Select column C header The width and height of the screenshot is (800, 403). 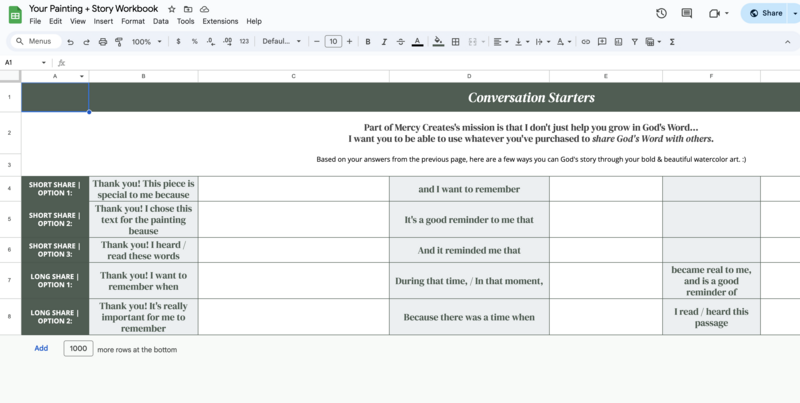click(293, 76)
